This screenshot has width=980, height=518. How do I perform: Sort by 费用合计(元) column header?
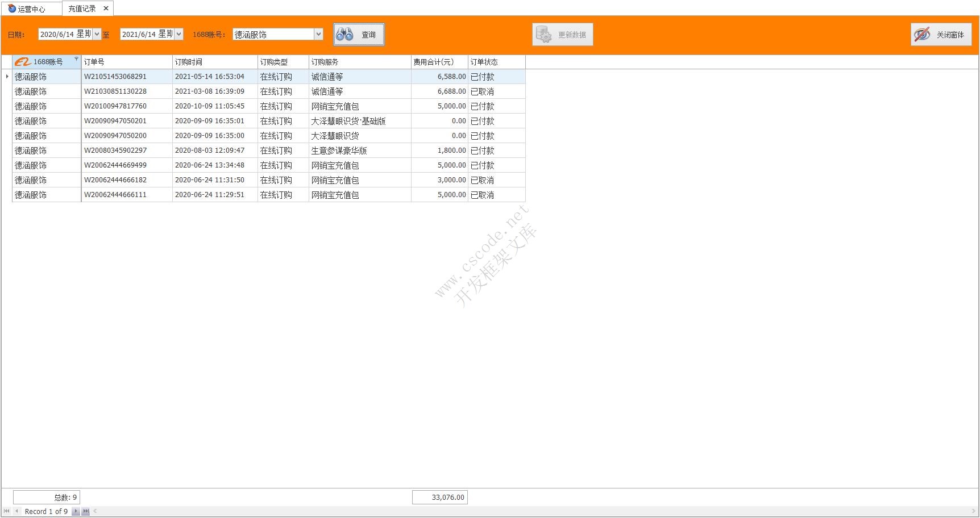point(439,62)
